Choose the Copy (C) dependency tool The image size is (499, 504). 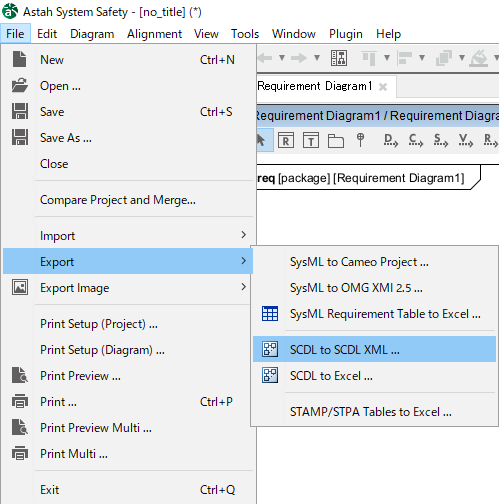416,140
